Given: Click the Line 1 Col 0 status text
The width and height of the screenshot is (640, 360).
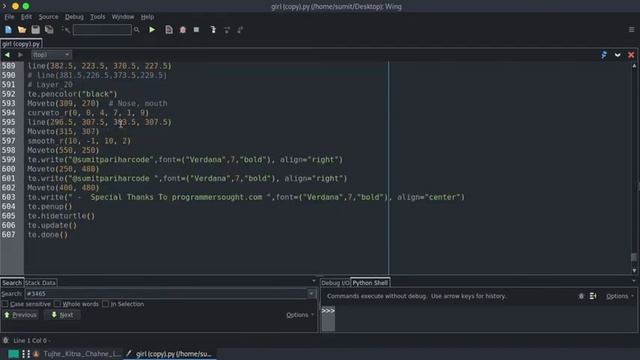Looking at the screenshot, I should coord(30,340).
